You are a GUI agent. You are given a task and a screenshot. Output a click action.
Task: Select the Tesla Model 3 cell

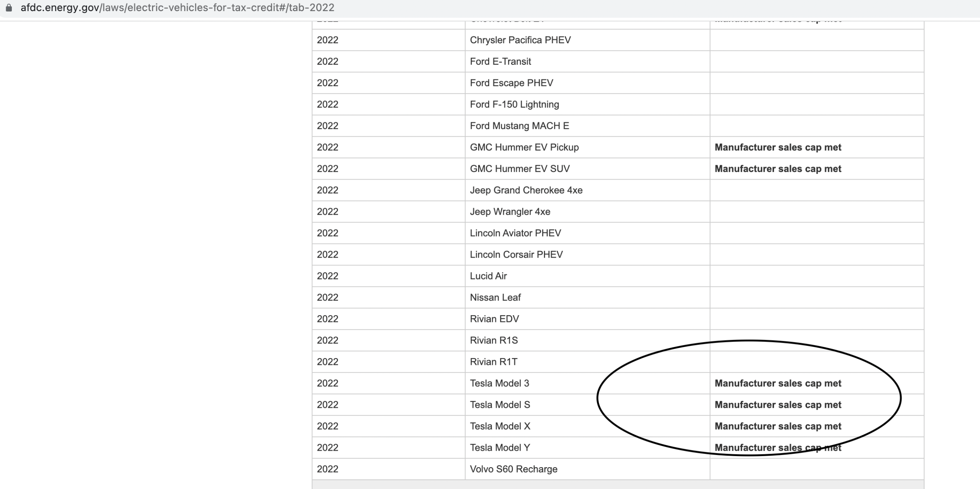[x=587, y=383]
